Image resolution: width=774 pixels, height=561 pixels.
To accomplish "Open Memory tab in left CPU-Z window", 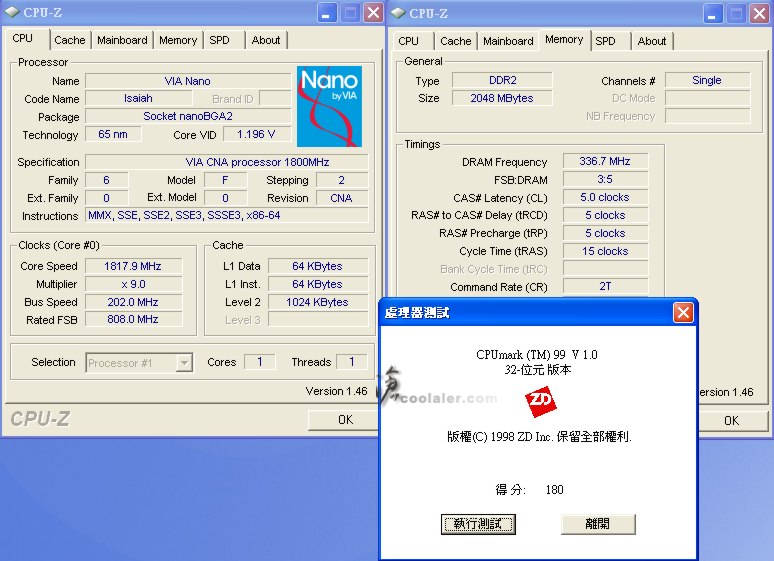I will pyautogui.click(x=178, y=40).
